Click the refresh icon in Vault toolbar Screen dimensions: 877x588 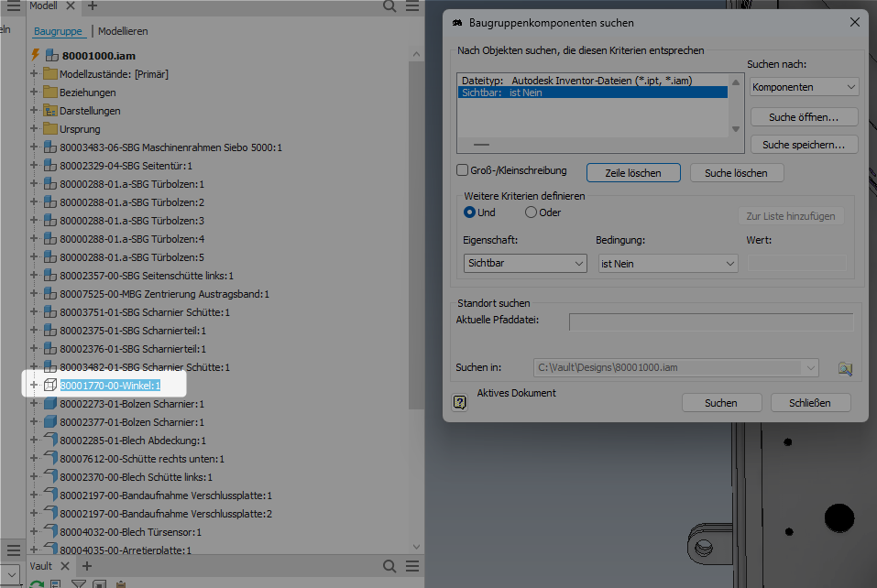tap(37, 584)
